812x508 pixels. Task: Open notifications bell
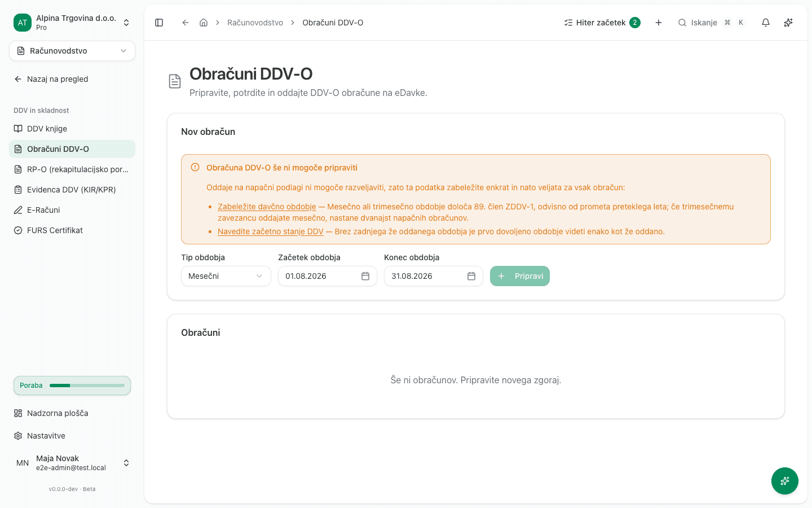(x=766, y=23)
